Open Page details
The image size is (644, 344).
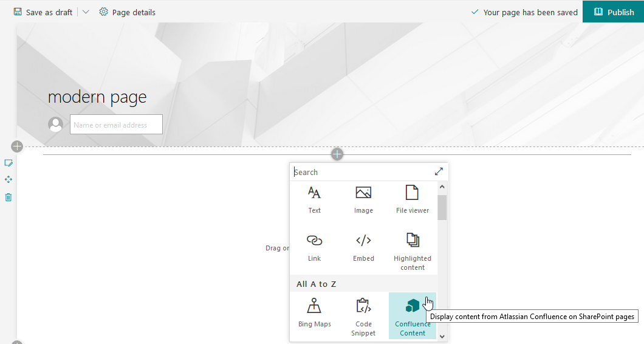point(127,12)
